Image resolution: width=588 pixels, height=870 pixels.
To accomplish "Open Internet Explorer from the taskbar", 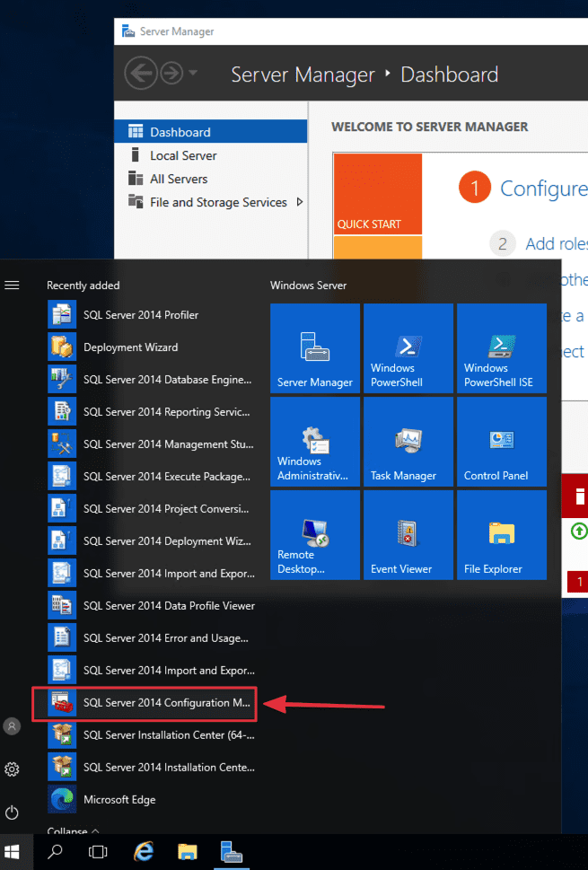I will [x=144, y=851].
